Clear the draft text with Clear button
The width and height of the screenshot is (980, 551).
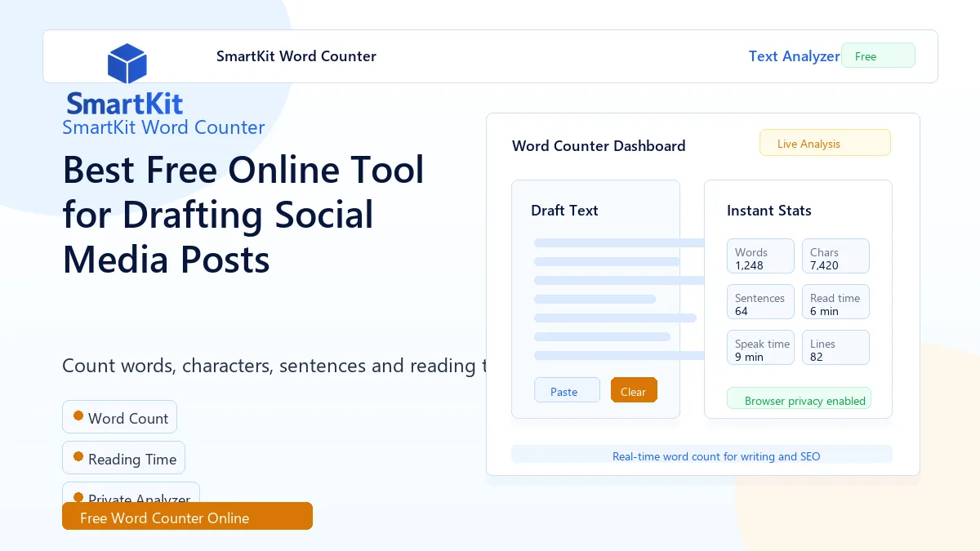634,390
